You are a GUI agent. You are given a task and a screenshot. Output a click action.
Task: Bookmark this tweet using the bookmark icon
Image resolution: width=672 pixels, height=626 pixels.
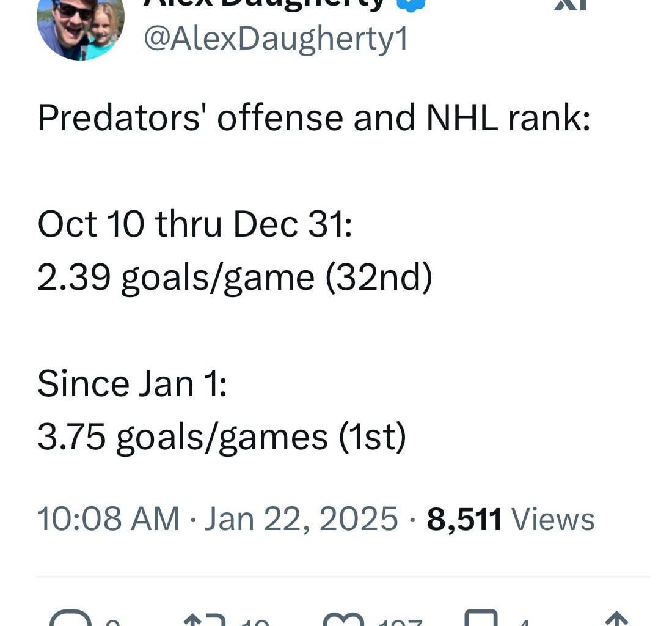point(481,619)
